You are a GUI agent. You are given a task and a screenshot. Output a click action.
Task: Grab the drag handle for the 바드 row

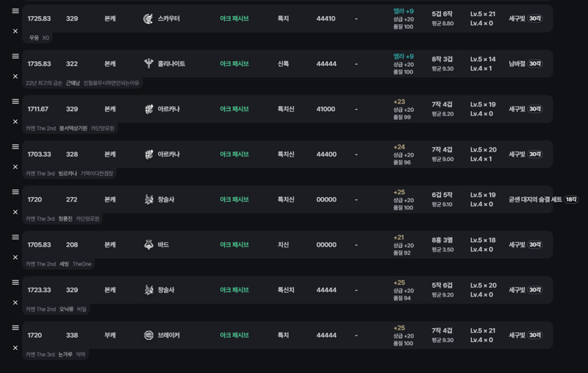point(15,237)
